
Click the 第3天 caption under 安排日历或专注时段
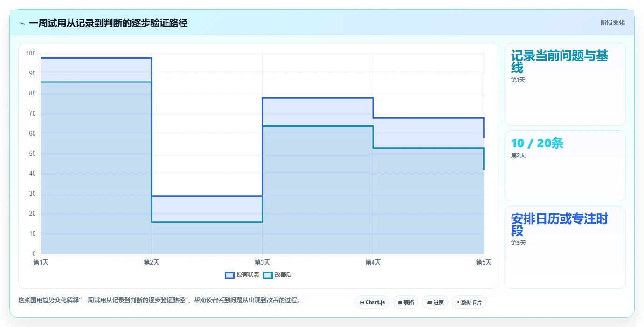(x=518, y=243)
